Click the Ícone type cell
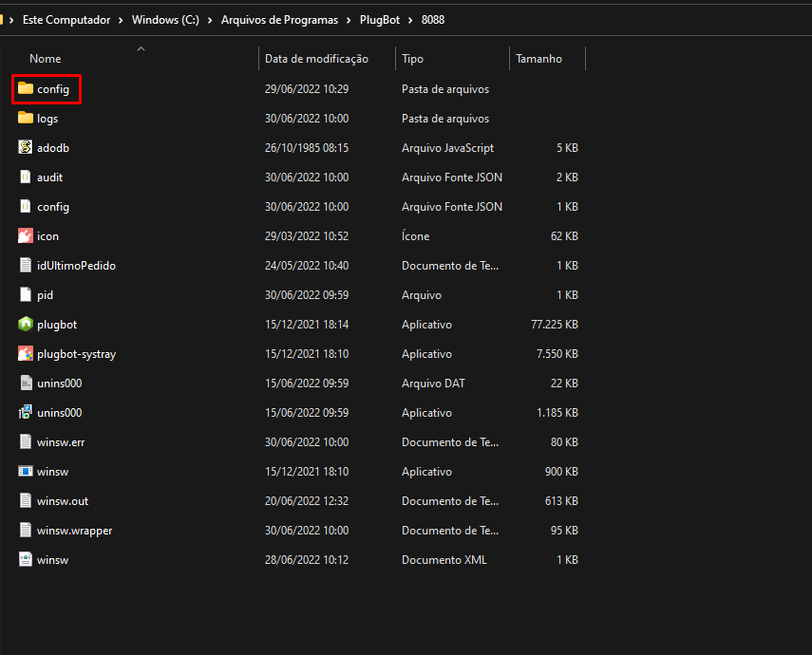This screenshot has height=655, width=812. 415,236
